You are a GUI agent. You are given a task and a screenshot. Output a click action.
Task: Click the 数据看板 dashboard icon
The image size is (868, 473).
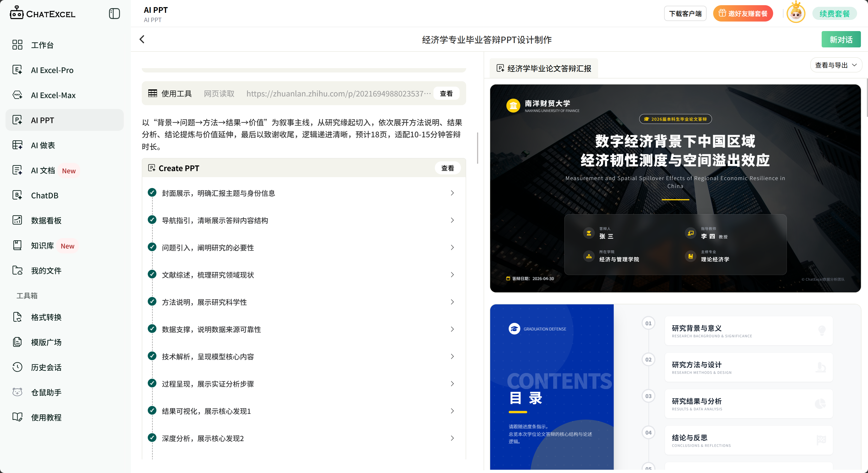tap(17, 220)
